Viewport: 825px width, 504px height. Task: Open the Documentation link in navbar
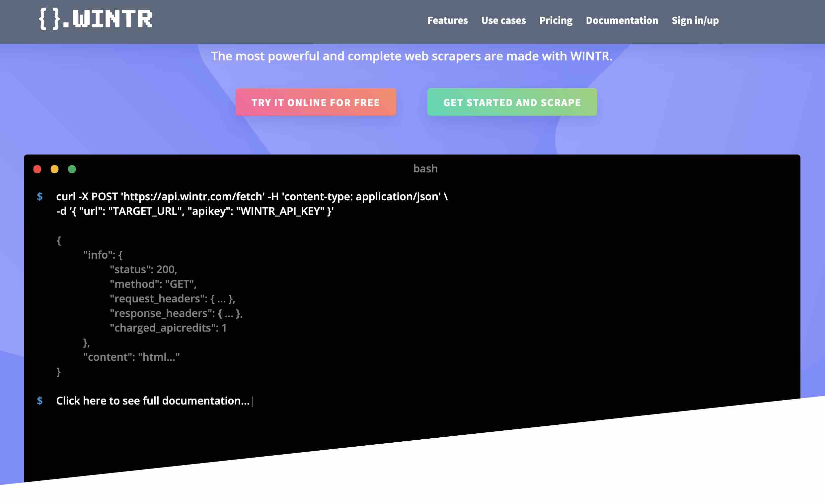point(622,21)
